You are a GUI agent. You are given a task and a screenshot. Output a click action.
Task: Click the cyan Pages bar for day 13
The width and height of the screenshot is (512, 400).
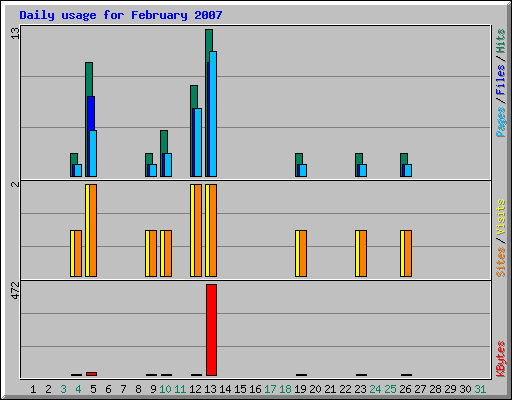[213, 114]
